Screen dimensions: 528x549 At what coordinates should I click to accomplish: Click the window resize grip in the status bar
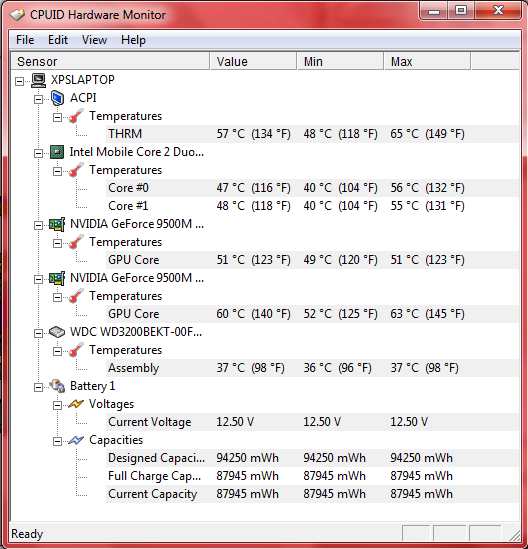(x=514, y=535)
